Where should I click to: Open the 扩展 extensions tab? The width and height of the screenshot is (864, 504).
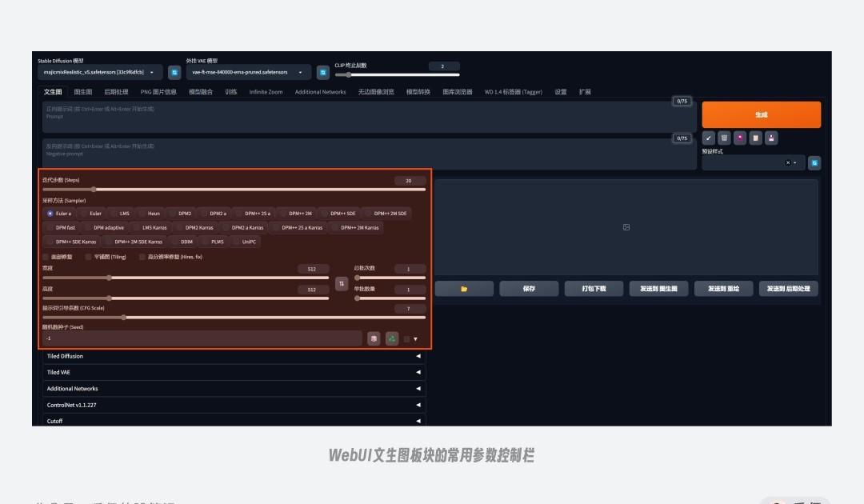[x=585, y=92]
